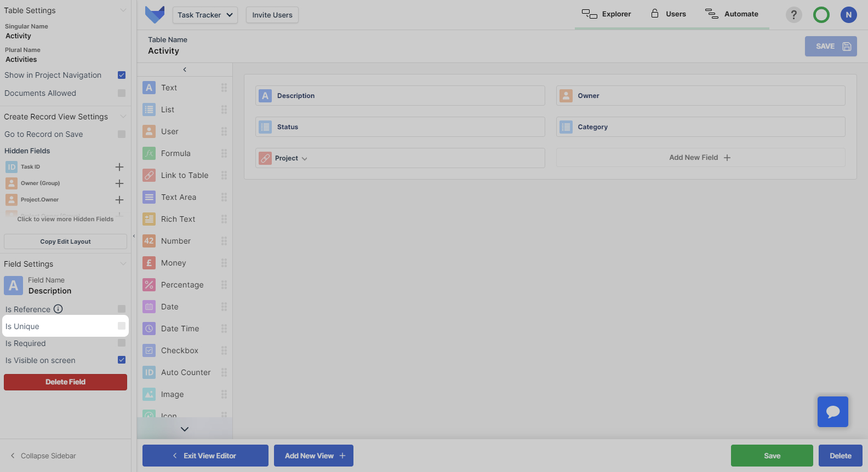Screen dimensions: 868x472
Task: Click the Rich Text field type icon
Action: click(x=149, y=219)
